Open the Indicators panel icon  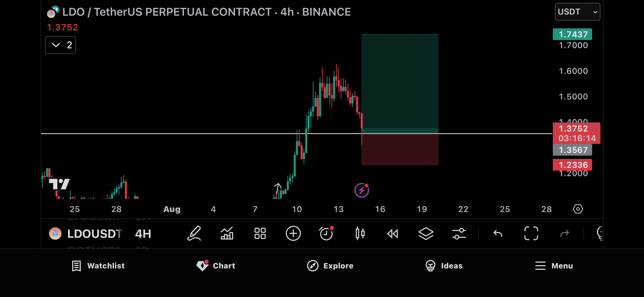227,234
